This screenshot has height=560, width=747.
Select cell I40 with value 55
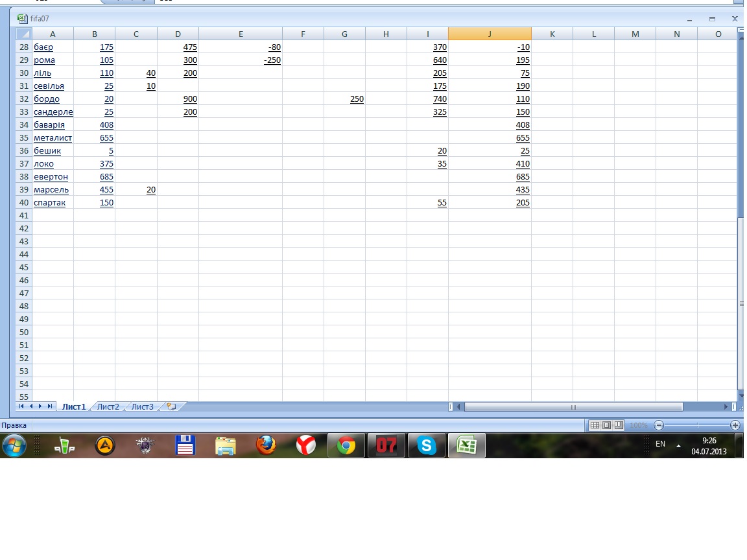pyautogui.click(x=428, y=202)
